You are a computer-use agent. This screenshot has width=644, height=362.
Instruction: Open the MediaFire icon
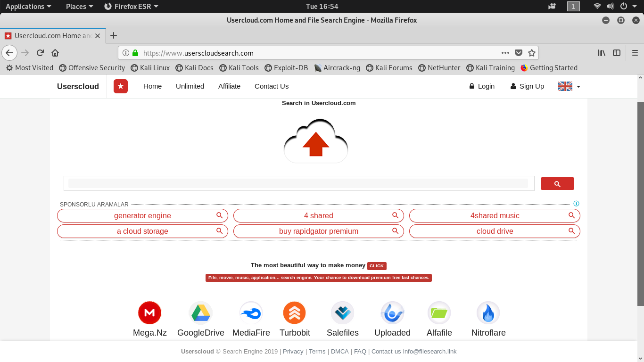point(251,313)
